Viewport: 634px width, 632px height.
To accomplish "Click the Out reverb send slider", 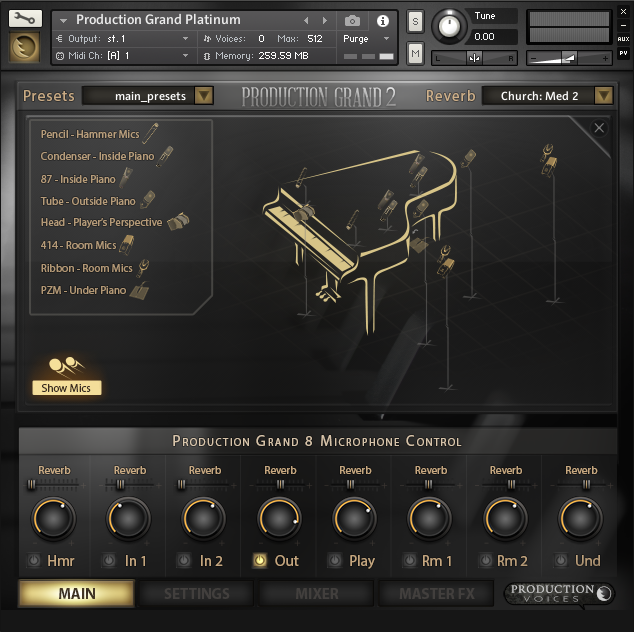I will 280,484.
